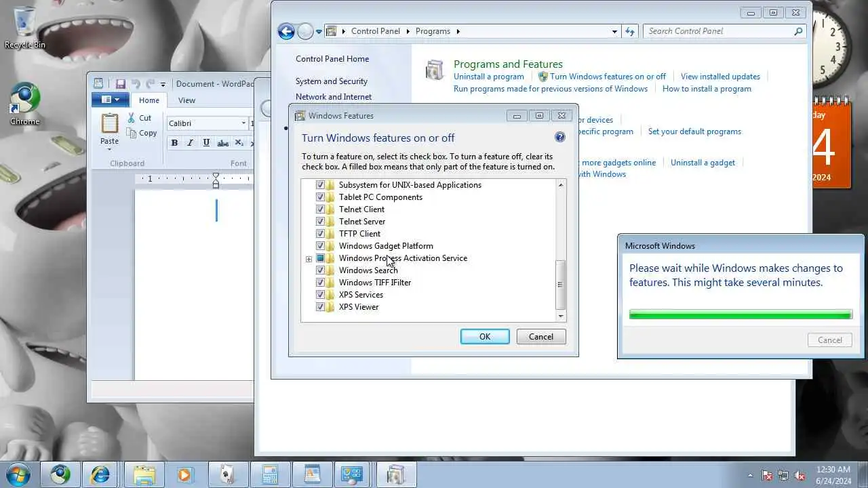This screenshot has height=488, width=868.
Task: Click the indent marker on WordPad ruler
Action: coord(216,180)
